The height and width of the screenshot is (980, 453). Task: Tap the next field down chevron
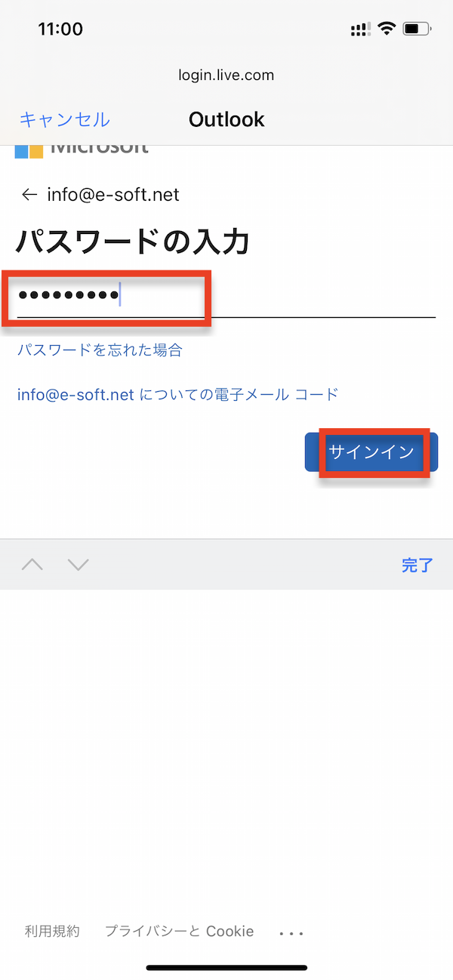(x=79, y=565)
